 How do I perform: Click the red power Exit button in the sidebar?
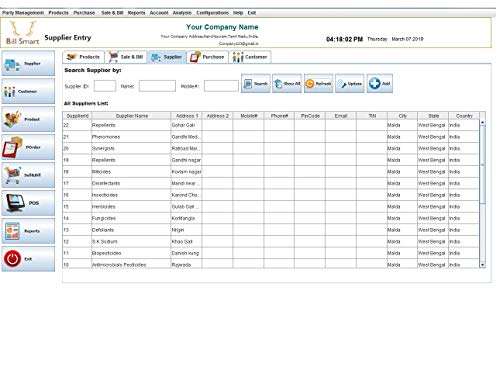(x=28, y=259)
